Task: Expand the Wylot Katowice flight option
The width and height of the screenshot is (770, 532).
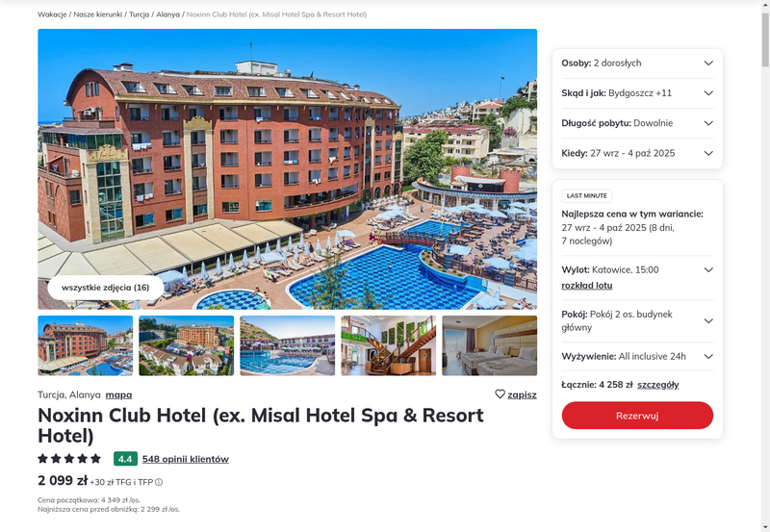Action: 708,270
